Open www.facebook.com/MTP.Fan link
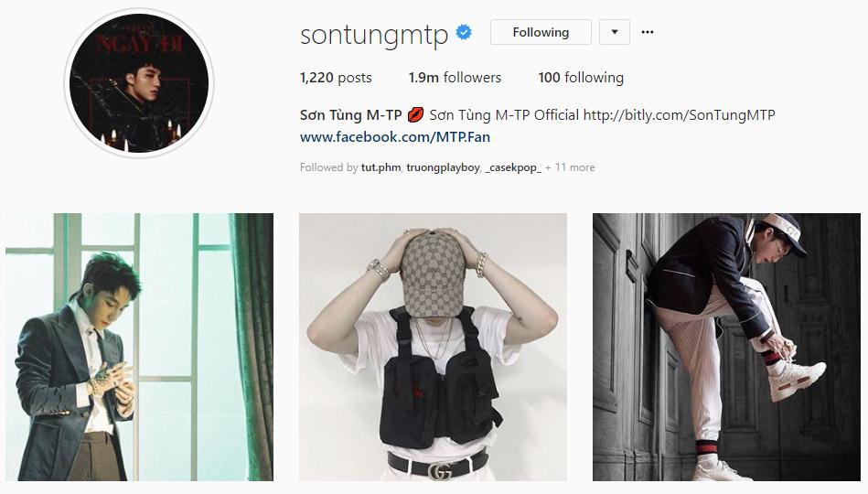The image size is (868, 494). coord(395,137)
